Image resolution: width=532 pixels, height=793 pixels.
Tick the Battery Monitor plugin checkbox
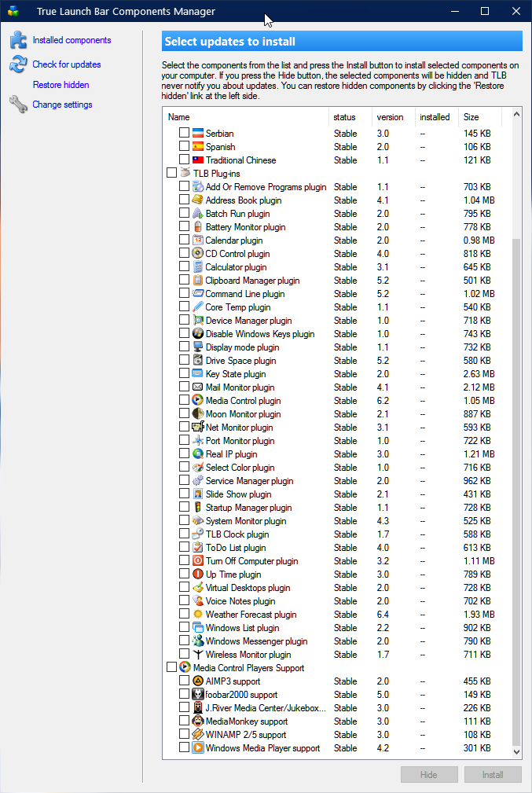tap(184, 227)
